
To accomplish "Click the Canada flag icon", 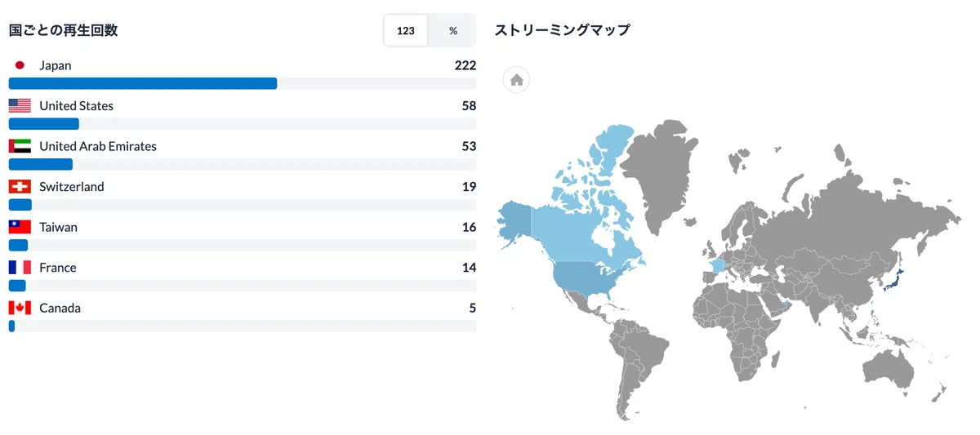I will [20, 308].
